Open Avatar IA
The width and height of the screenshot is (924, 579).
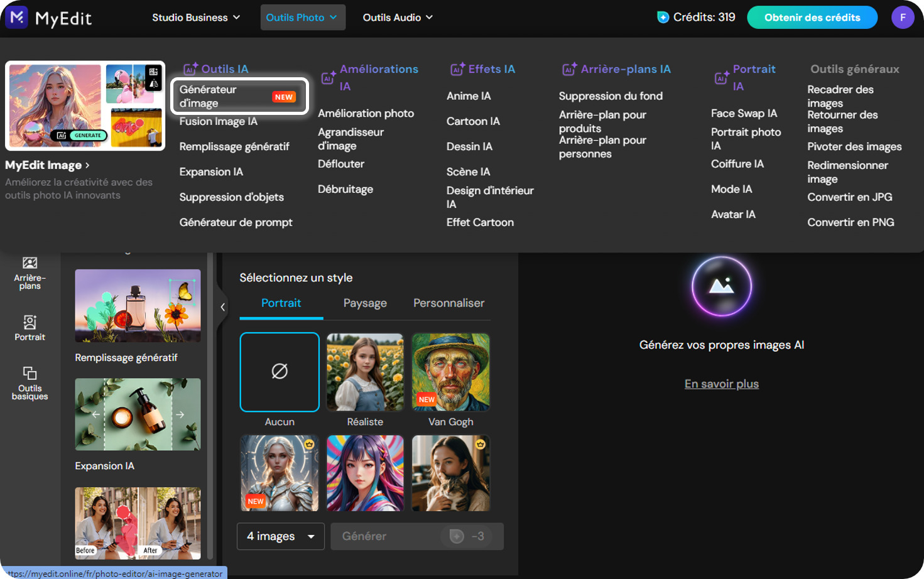733,214
